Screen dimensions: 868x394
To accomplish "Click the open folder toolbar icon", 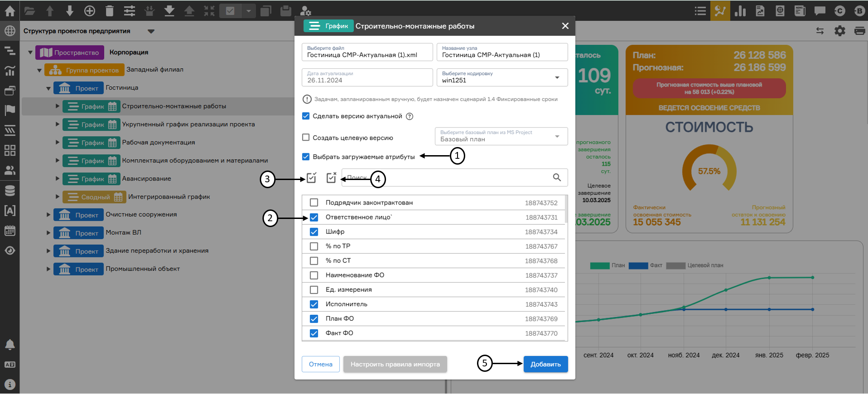I will pos(29,11).
